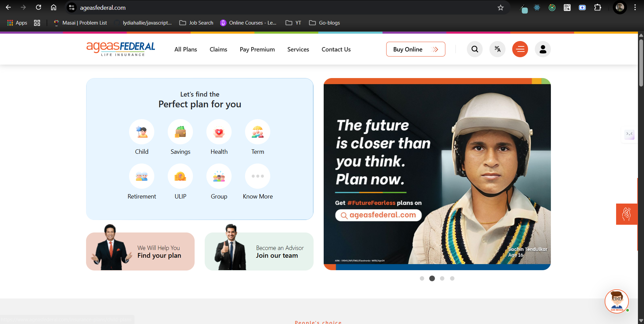Viewport: 644px width, 324px height.
Task: Click the Buy Online button
Action: click(415, 49)
